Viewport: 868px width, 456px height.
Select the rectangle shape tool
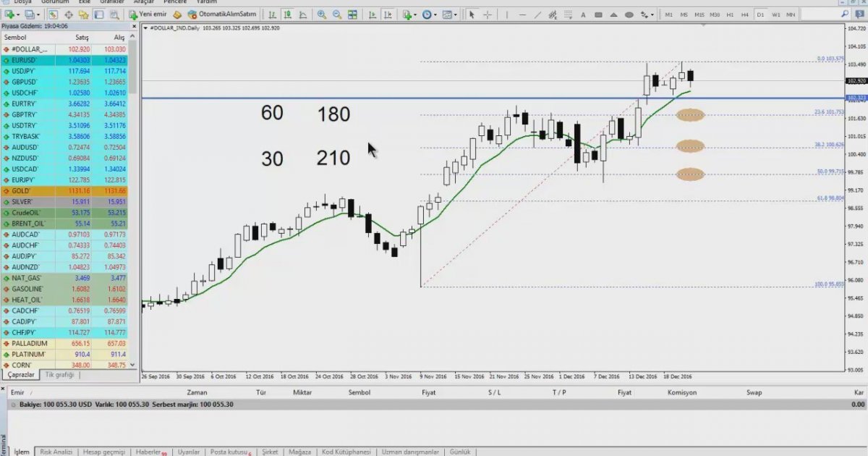pyautogui.click(x=598, y=14)
